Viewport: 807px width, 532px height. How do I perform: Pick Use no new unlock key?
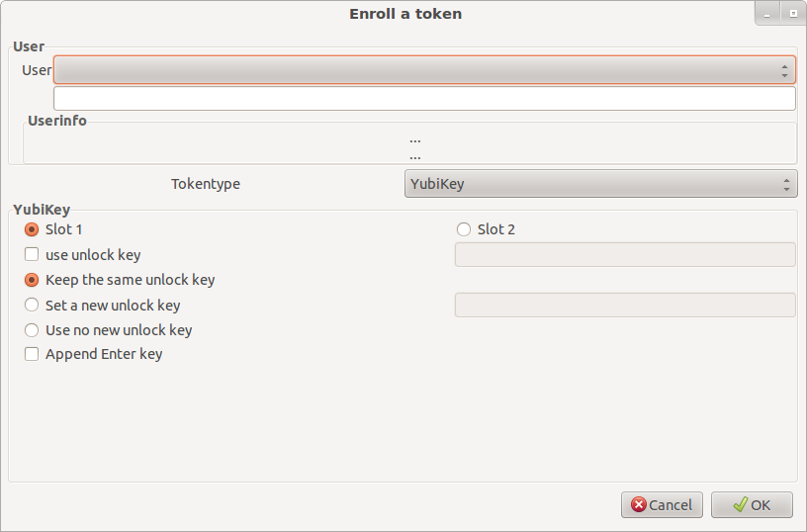[32, 330]
